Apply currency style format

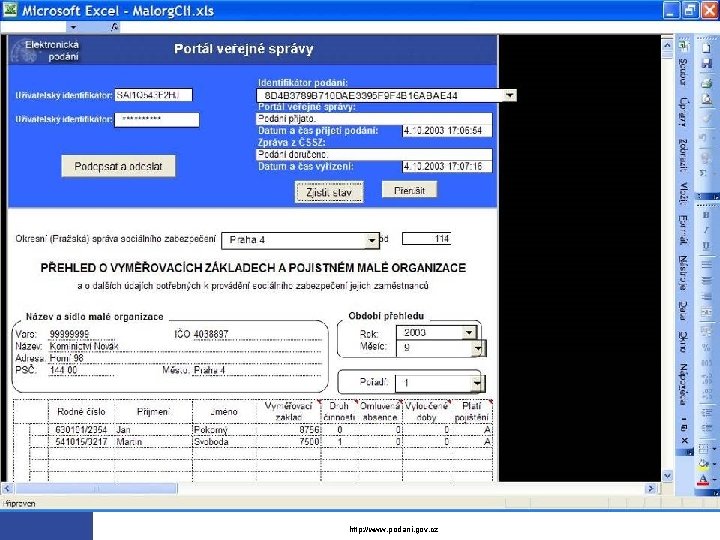click(x=706, y=331)
